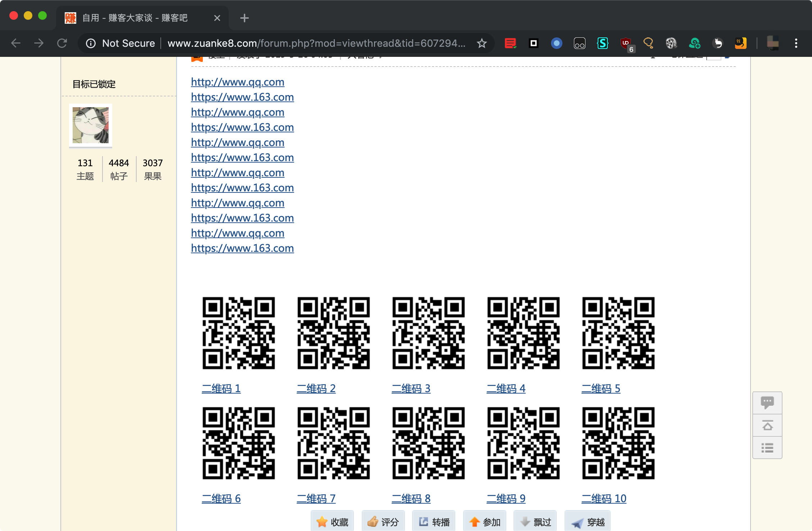Open the 二维码 9 link
Viewport: 812px width, 531px height.
pos(506,499)
